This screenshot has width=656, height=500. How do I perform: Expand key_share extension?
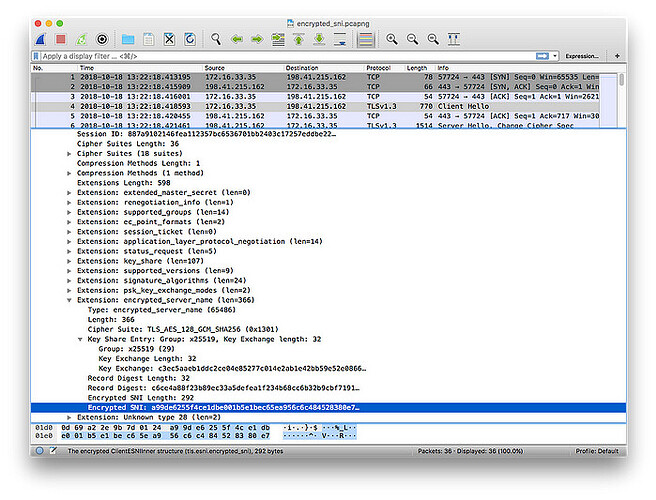click(x=69, y=261)
